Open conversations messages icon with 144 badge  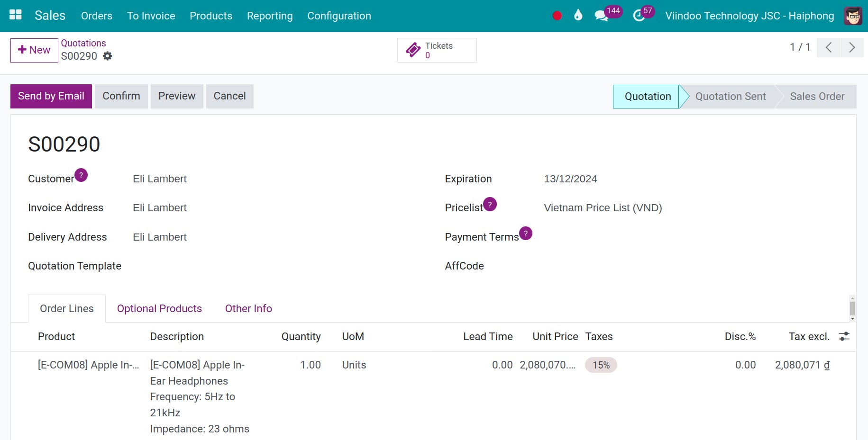point(601,16)
